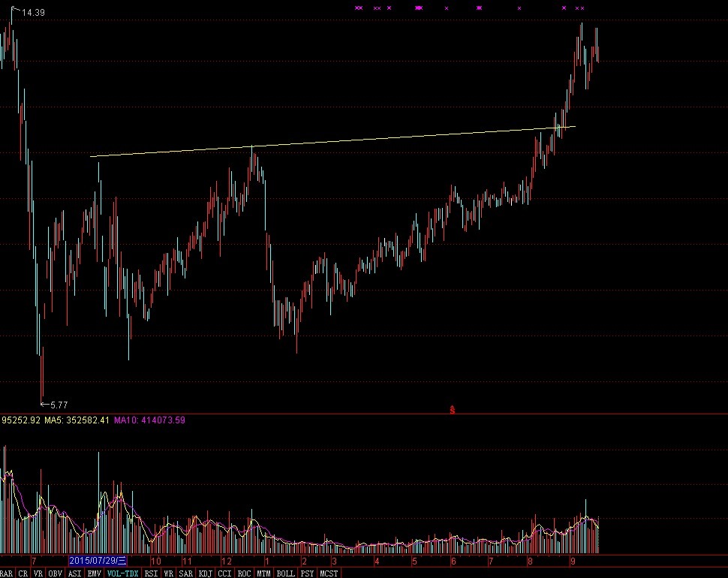728x578 pixels.
Task: Click month label 6 on the time axis
Action: [453, 561]
